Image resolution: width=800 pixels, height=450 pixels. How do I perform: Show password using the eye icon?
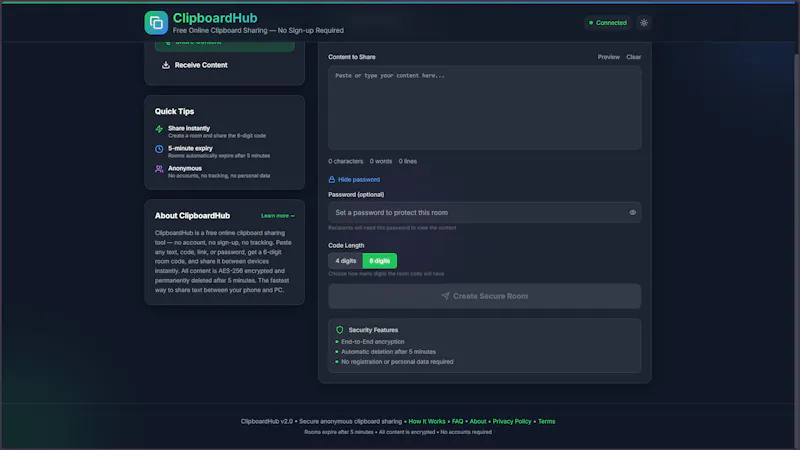(633, 213)
